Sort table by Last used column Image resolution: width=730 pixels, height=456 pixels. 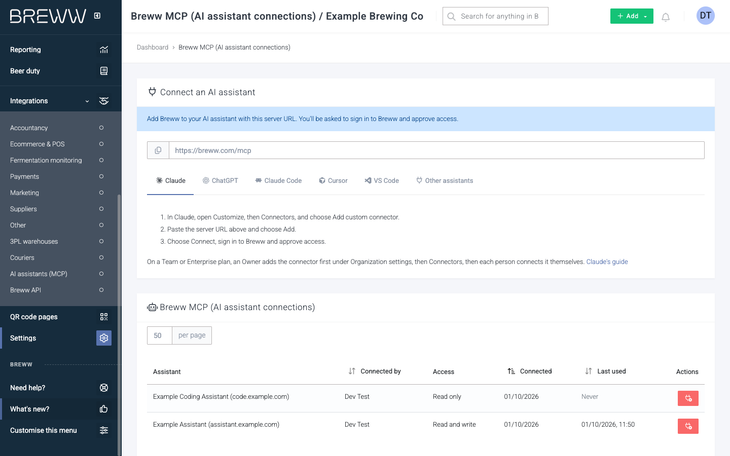[606, 371]
